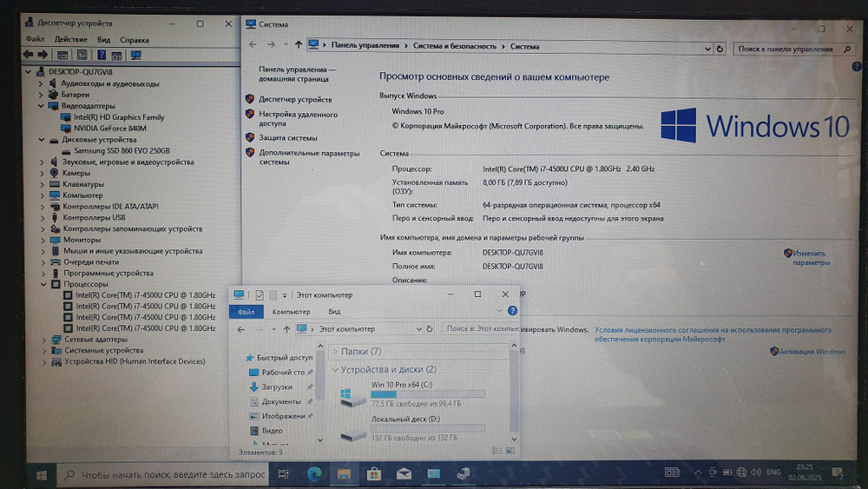Open Microsoft Store on taskbar
This screenshot has width=868, height=489.
click(x=373, y=474)
